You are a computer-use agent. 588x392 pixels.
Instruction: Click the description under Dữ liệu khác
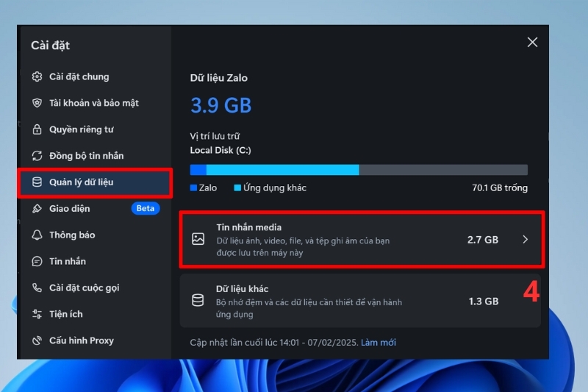(x=309, y=308)
